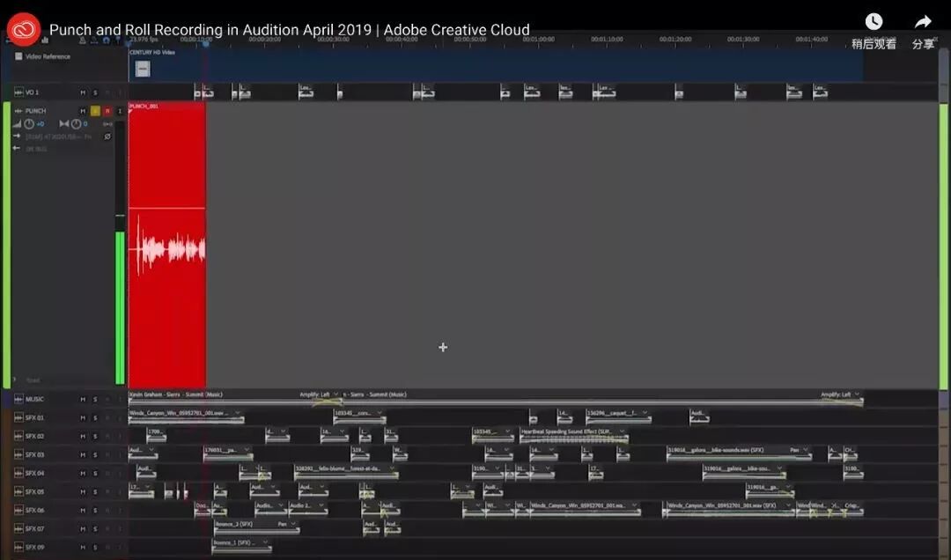This screenshot has height=560, width=951.
Task: Click the SFX 05 track waveform icon
Action: click(18, 491)
